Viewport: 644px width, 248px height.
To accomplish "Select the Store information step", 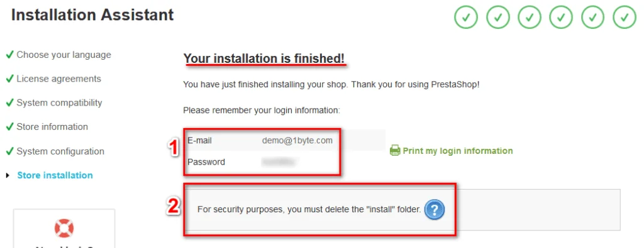I will 52,127.
